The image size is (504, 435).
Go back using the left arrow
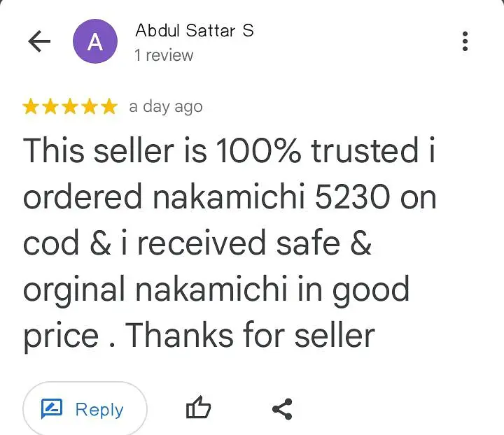click(x=39, y=42)
